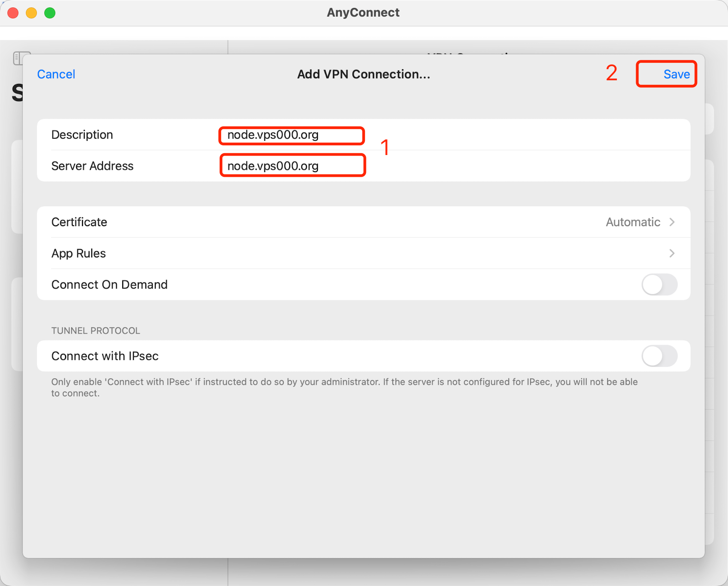Click into the Server Address field

[292, 166]
